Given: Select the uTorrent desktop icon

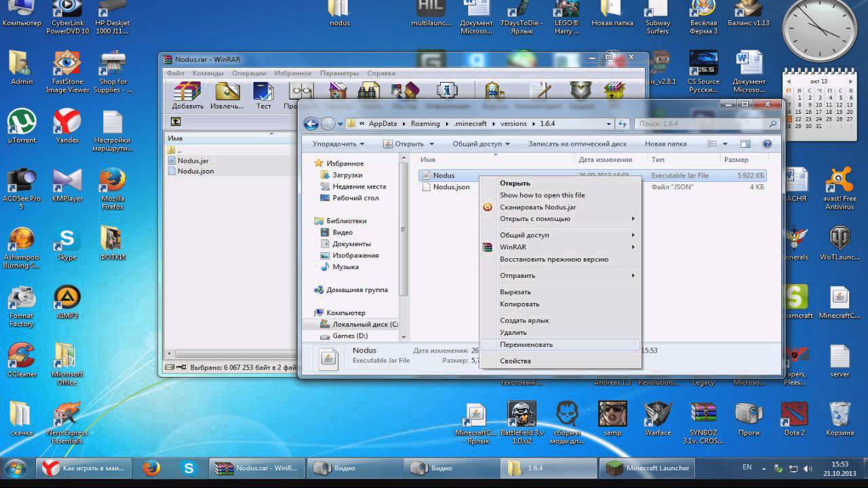Looking at the screenshot, I should pos(22,127).
